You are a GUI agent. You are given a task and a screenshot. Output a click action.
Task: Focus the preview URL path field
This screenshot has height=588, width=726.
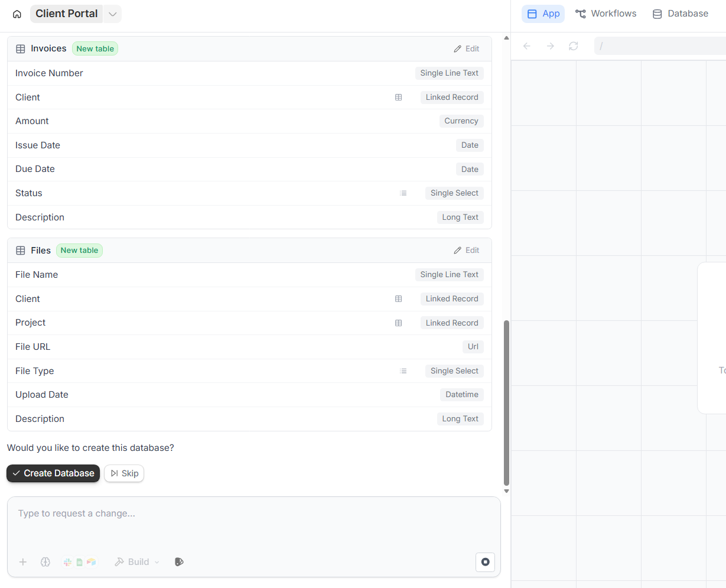[660, 46]
